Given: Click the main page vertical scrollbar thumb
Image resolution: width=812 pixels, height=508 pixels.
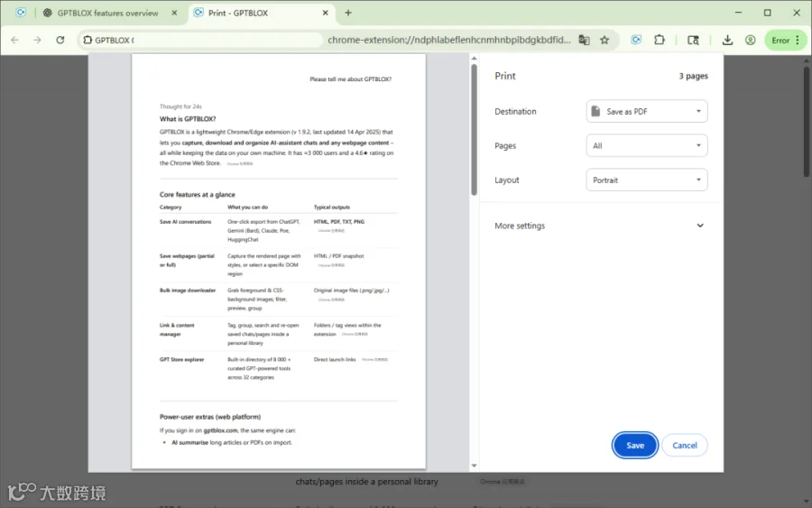Looking at the screenshot, I should (x=807, y=122).
